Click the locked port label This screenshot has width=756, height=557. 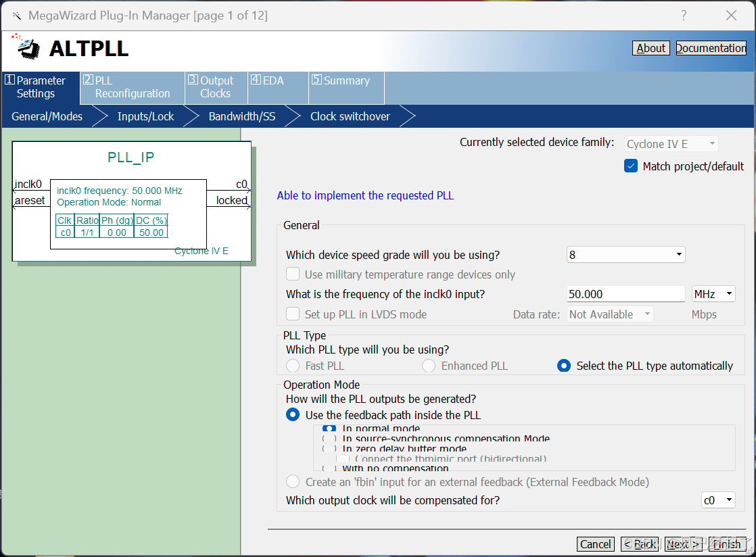231,201
